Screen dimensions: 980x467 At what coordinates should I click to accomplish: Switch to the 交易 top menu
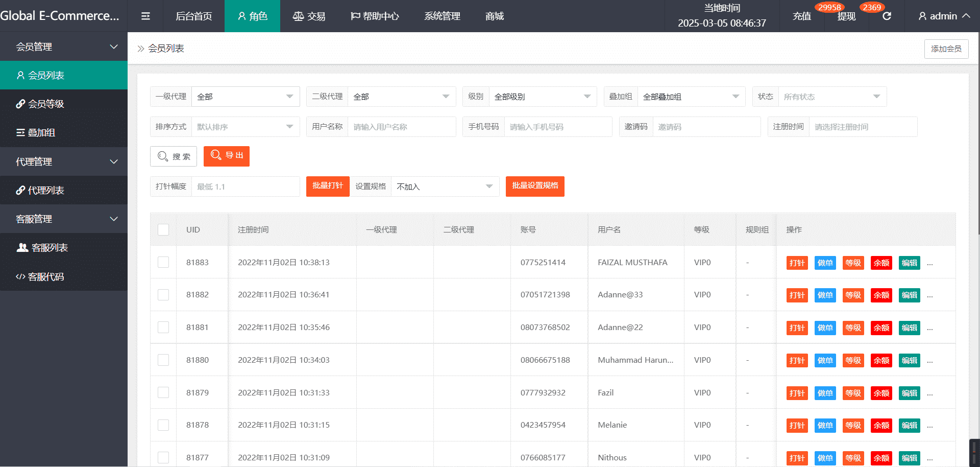coord(309,16)
